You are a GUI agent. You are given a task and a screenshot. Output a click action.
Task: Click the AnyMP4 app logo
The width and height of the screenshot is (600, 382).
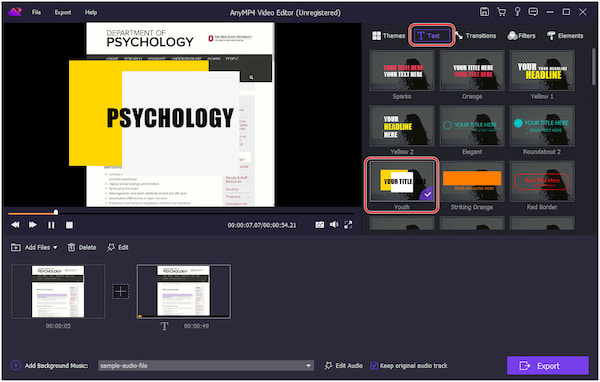15,12
